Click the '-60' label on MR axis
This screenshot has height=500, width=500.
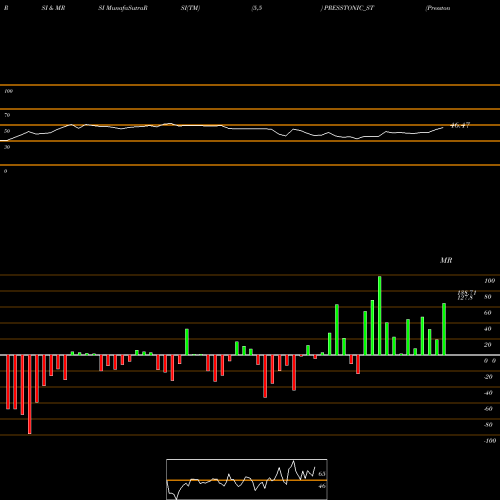[x=488, y=409]
